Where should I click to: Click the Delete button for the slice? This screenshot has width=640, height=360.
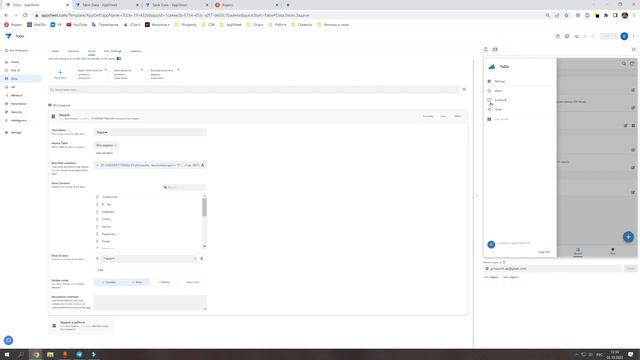(457, 116)
